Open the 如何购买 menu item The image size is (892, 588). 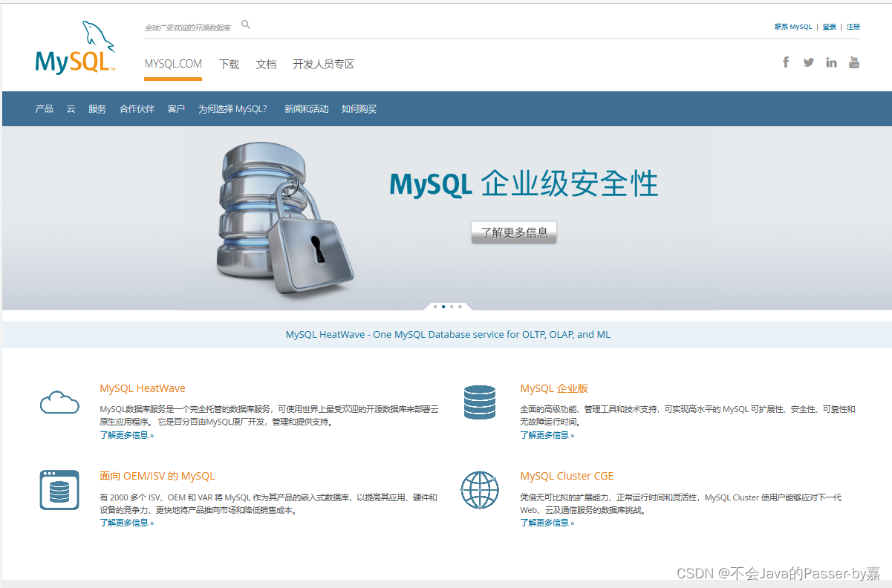tap(359, 108)
